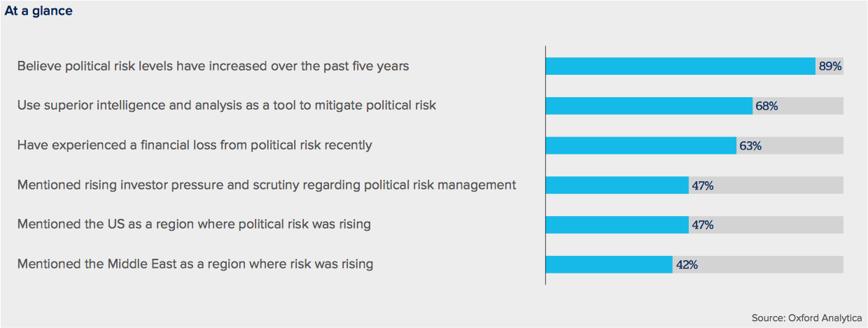The height and width of the screenshot is (328, 868).
Task: Select the 63% value label
Action: (x=750, y=146)
